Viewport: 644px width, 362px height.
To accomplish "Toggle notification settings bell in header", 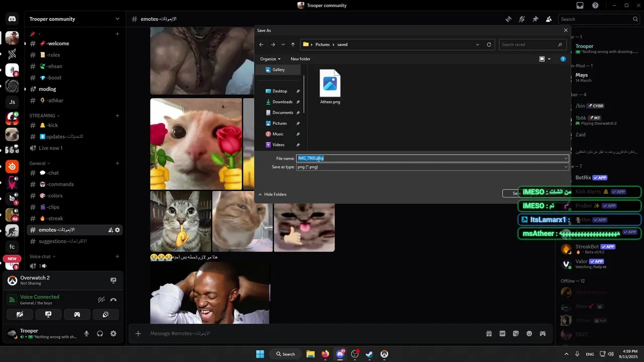I will point(522,19).
